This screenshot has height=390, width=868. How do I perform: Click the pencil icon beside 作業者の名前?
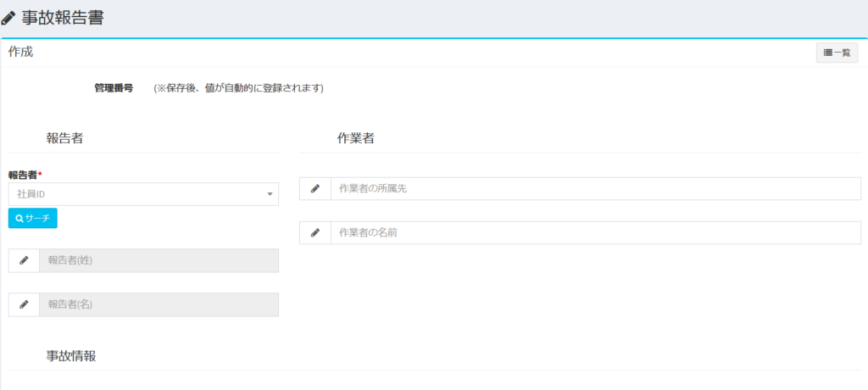pyautogui.click(x=315, y=233)
